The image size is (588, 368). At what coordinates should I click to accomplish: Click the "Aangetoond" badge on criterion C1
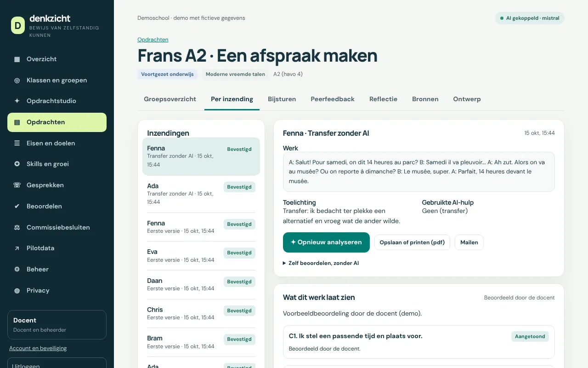point(530,336)
